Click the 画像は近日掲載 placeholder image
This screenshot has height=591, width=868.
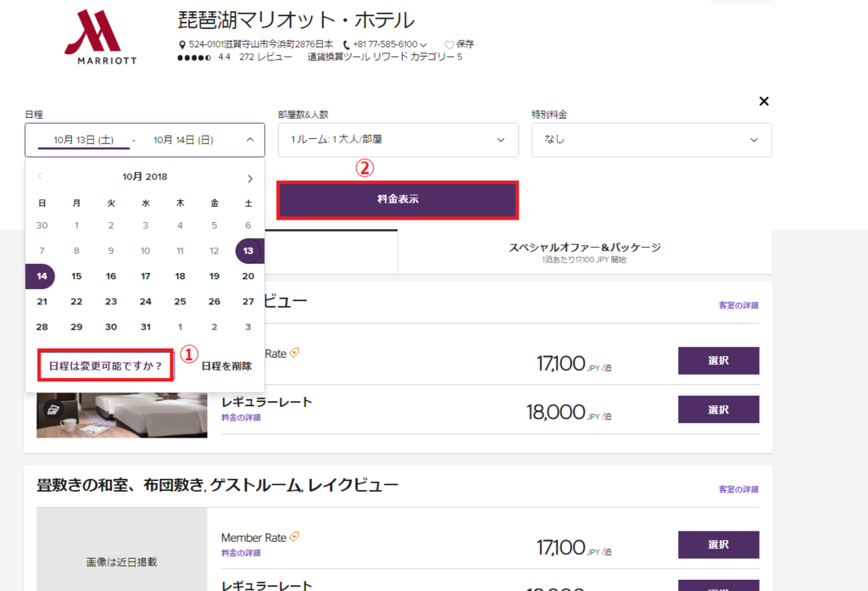122,549
